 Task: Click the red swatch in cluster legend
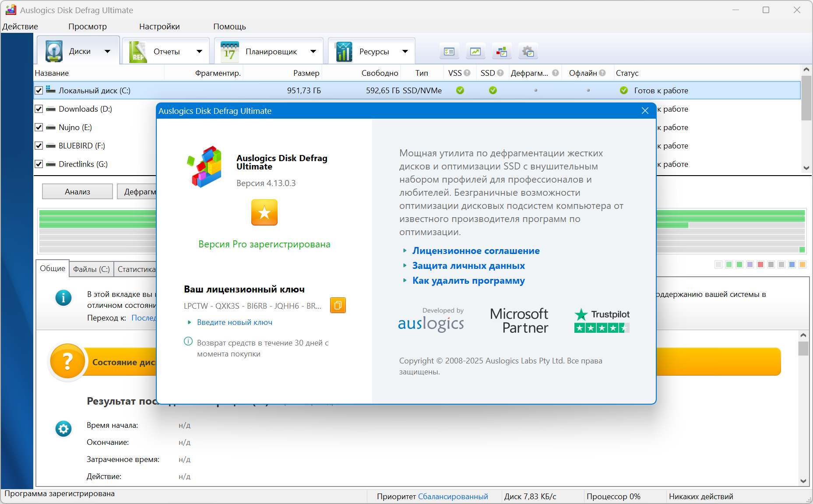(x=760, y=264)
